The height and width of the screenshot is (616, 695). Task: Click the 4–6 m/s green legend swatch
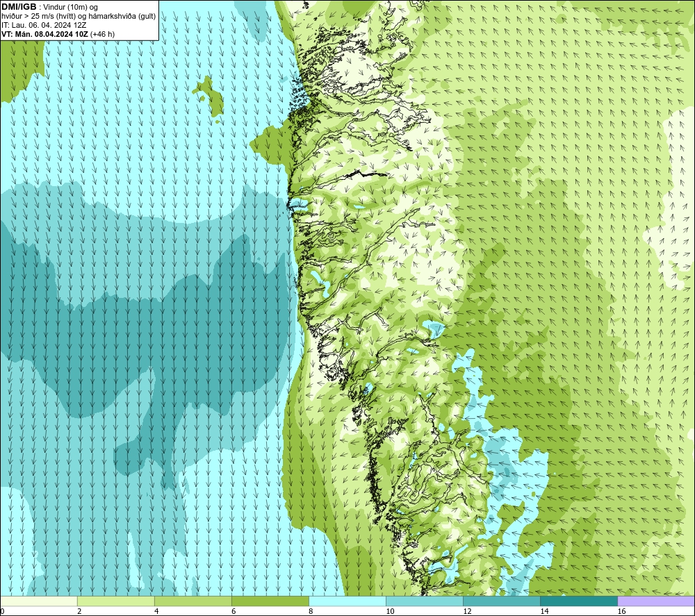point(193,601)
